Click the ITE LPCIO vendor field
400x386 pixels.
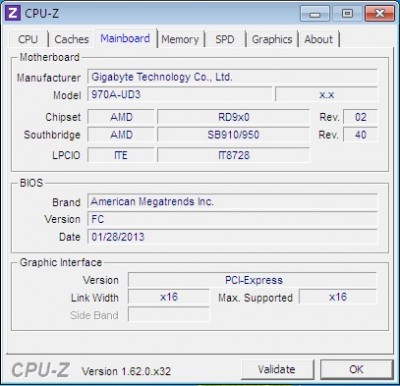(x=121, y=155)
